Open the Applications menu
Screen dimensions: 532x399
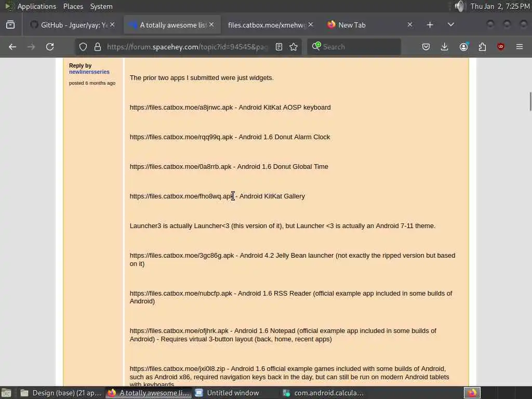coord(37,6)
